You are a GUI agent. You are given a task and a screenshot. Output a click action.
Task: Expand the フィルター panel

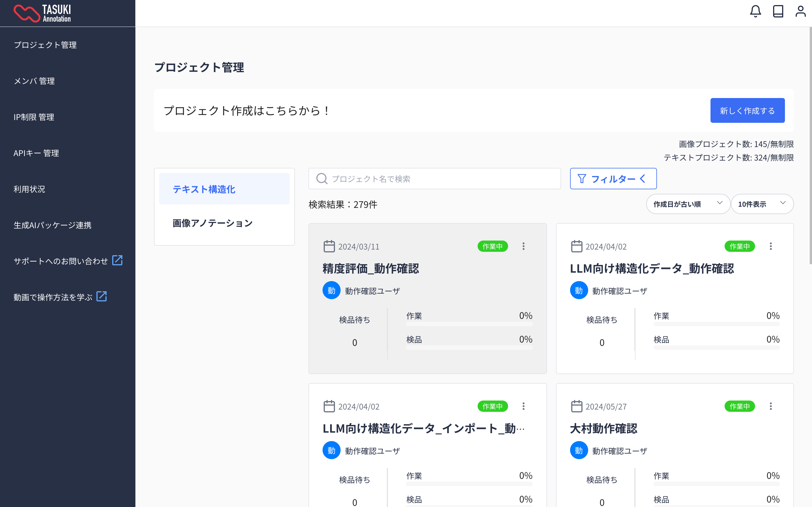click(x=613, y=179)
